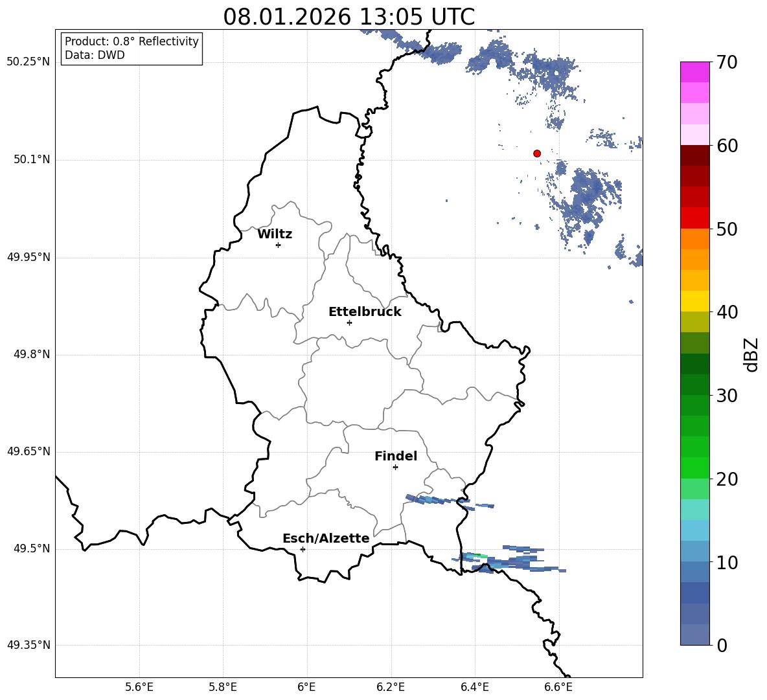Viewport: 767px width, 700px height.
Task: Click the 6.2°E longitude label
Action: pos(391,687)
